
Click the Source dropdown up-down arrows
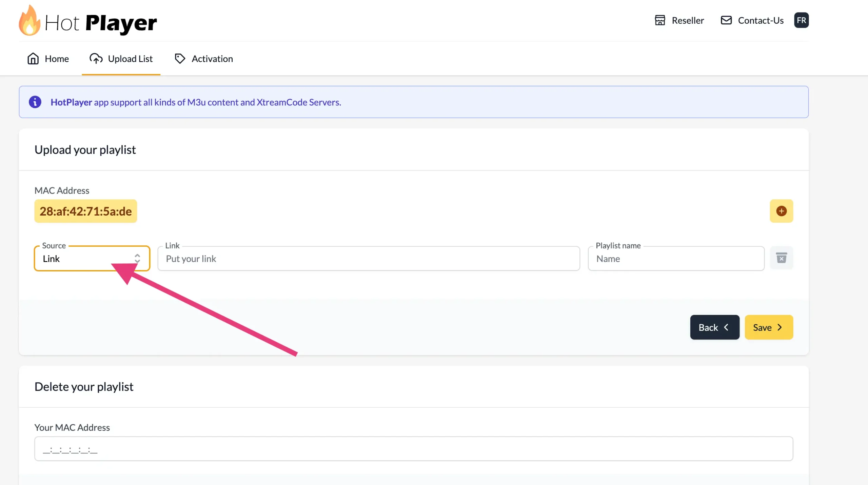click(137, 259)
